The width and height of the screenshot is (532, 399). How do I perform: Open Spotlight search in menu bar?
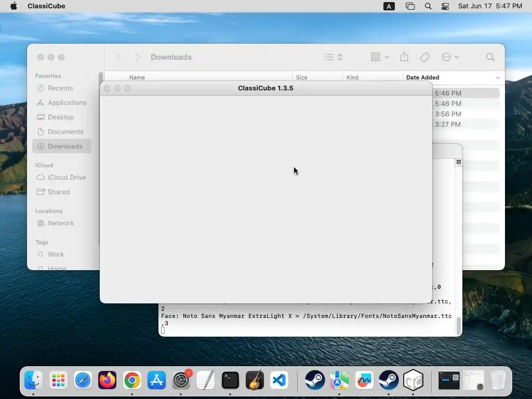[428, 6]
